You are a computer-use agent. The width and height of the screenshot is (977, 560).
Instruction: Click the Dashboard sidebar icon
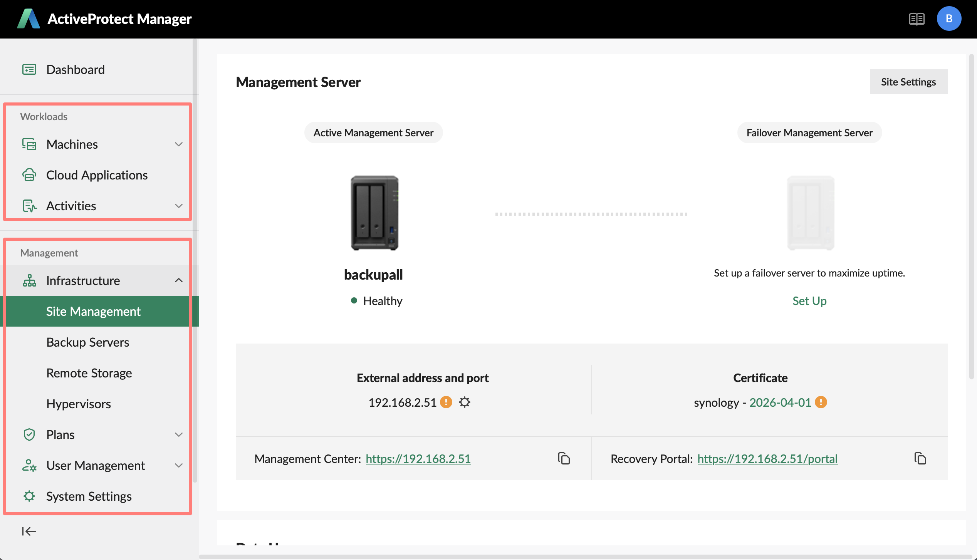tap(29, 69)
